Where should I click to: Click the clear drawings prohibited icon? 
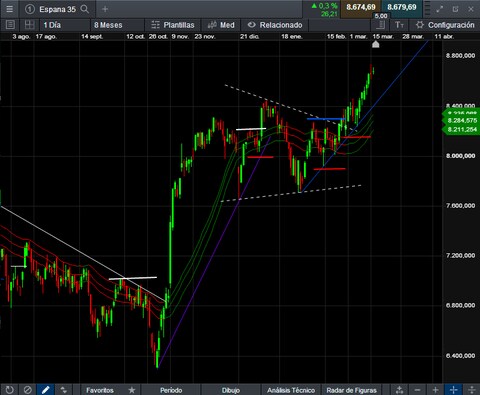tap(28, 390)
